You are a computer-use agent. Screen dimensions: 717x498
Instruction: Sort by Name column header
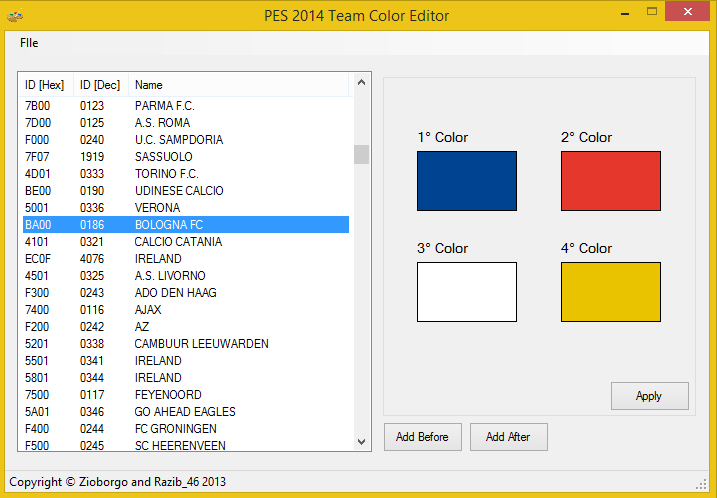tap(149, 85)
